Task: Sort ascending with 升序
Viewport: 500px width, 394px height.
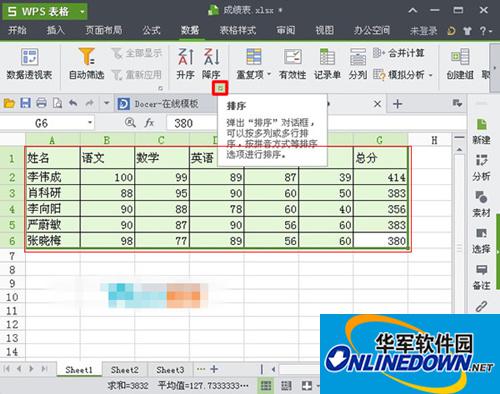Action: click(185, 64)
